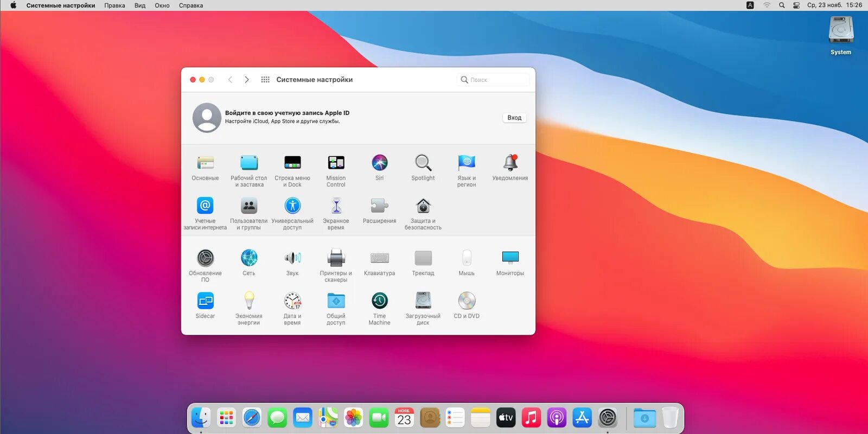Open Принтеры и сканеры pane
Viewport: 868px width, 434px height.
[336, 265]
